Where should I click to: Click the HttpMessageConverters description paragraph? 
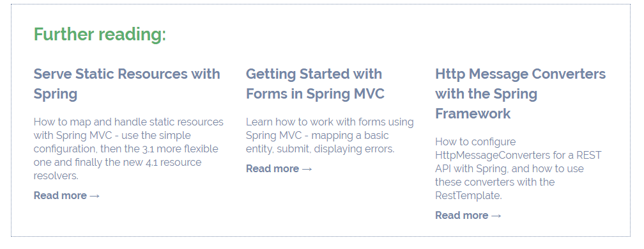(x=518, y=169)
